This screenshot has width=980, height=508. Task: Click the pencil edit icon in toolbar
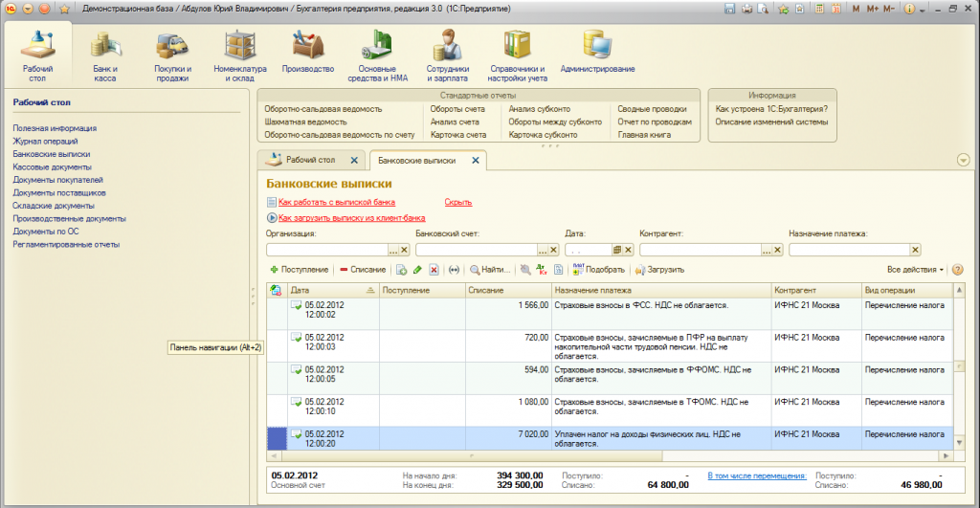pos(417,271)
